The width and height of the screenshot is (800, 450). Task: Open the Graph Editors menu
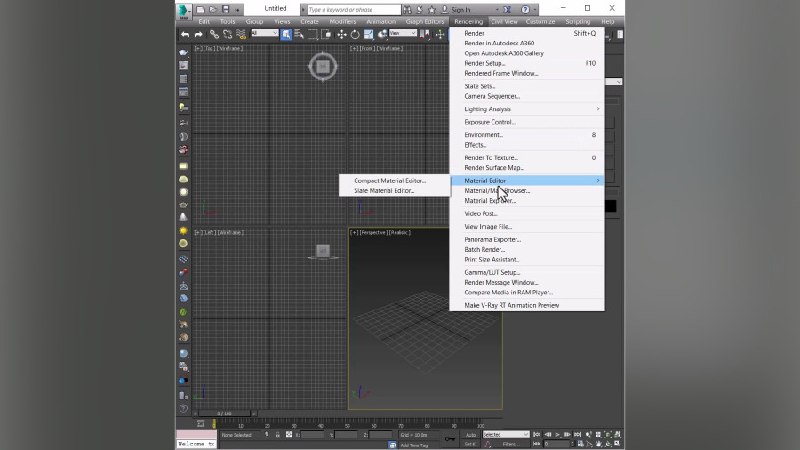pyautogui.click(x=425, y=21)
